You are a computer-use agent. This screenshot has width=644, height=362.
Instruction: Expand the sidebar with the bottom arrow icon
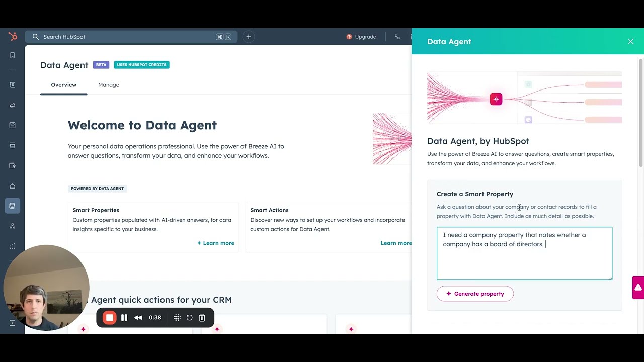point(13,323)
